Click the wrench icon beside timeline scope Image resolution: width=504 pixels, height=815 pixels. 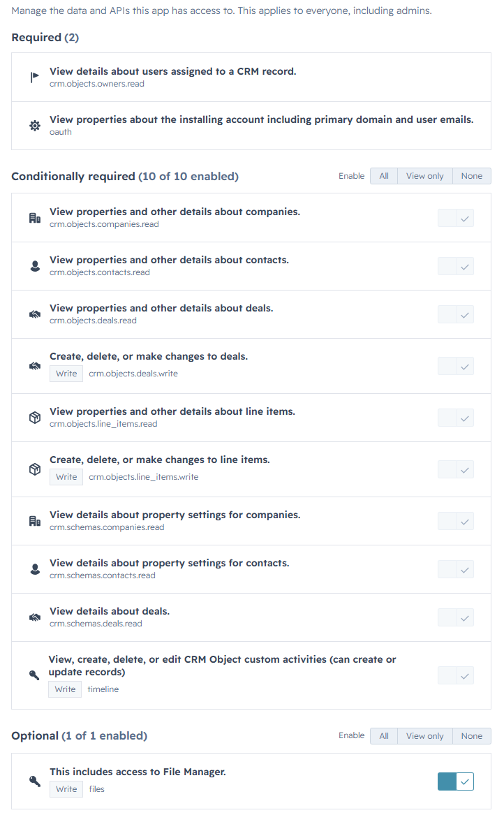point(34,675)
